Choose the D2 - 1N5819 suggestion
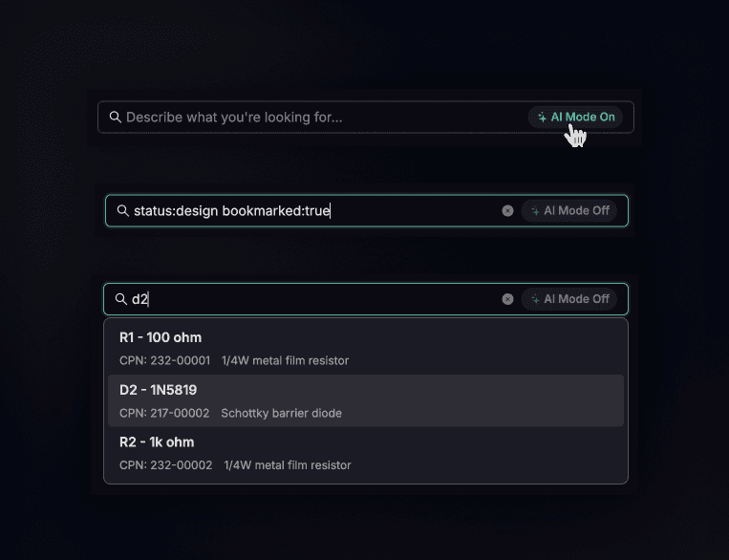Image resolution: width=729 pixels, height=560 pixels. tap(159, 390)
